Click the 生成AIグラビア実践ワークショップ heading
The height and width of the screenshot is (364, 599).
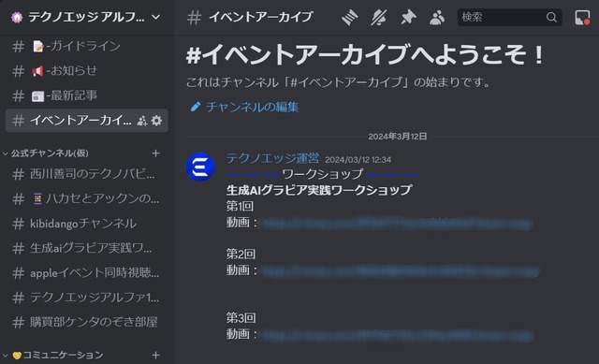click(x=319, y=190)
